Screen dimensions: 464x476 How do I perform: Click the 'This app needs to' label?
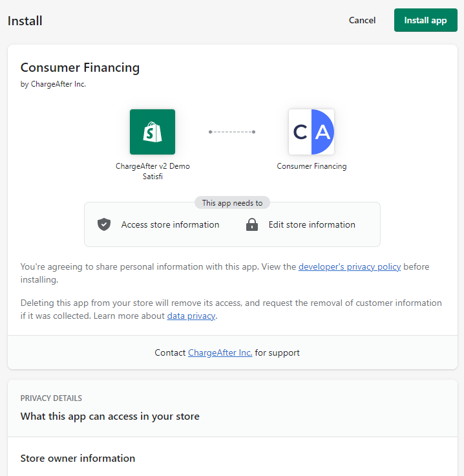(x=232, y=203)
